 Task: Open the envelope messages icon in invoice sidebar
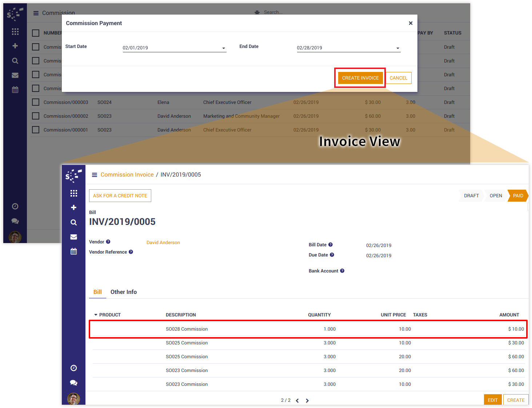(x=73, y=237)
